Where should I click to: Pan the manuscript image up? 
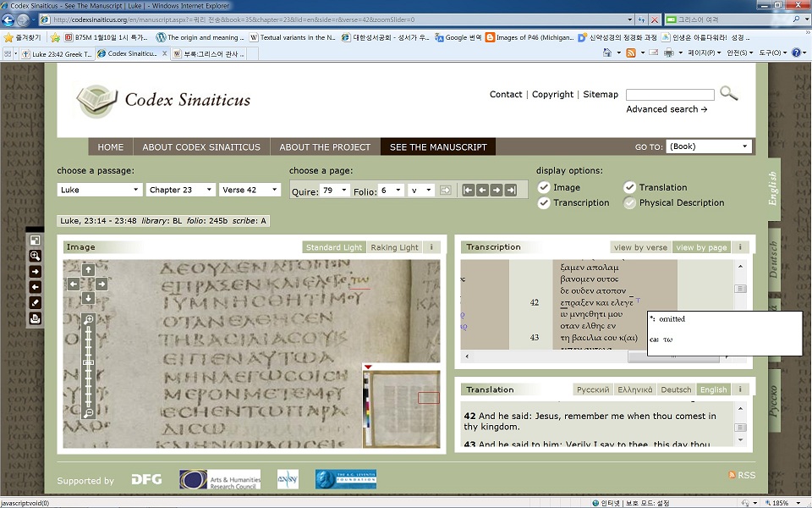coord(88,269)
